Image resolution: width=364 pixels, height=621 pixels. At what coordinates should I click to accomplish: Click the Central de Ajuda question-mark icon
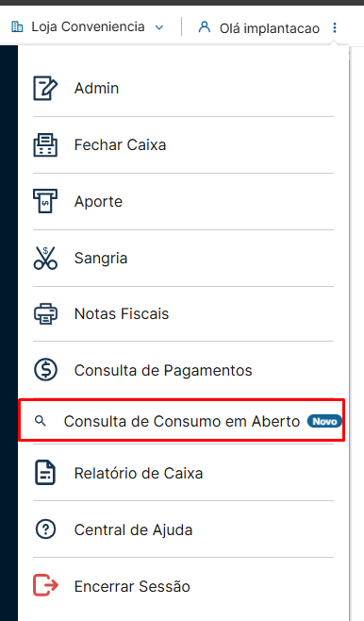(45, 529)
